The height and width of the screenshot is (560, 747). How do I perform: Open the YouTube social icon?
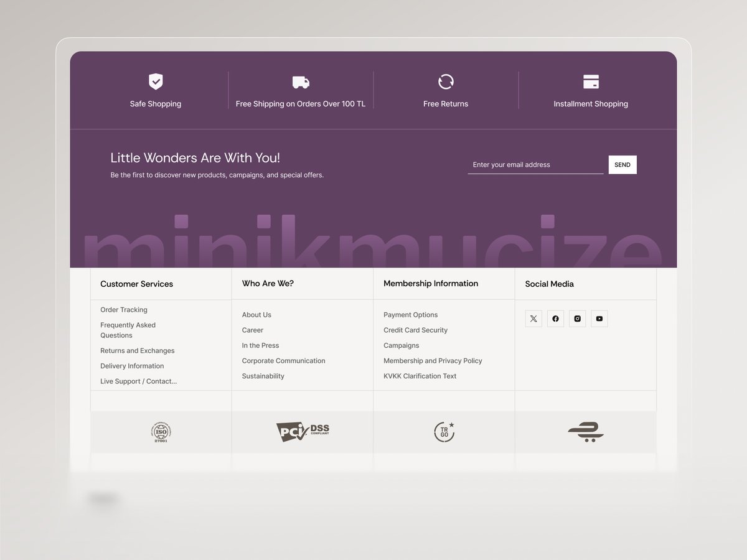(599, 319)
